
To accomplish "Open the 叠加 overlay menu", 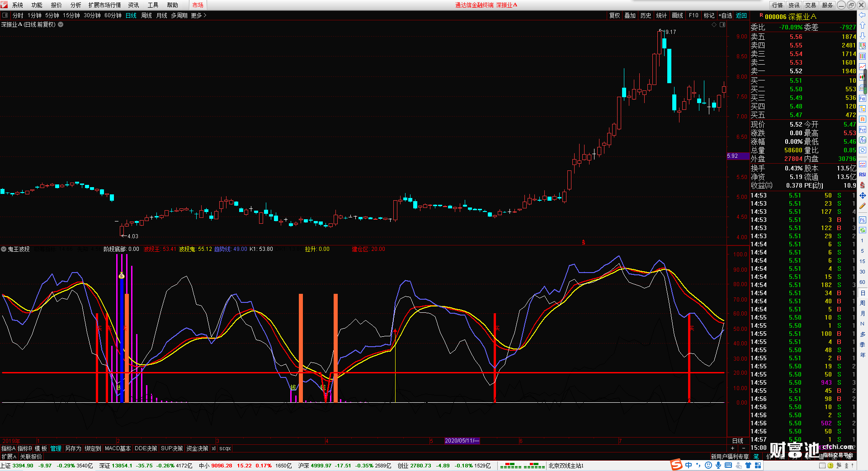I will [x=630, y=15].
